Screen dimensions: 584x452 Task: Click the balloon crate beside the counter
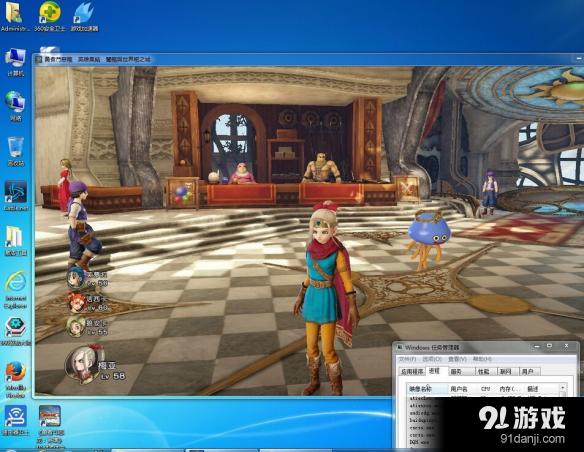pos(182,193)
